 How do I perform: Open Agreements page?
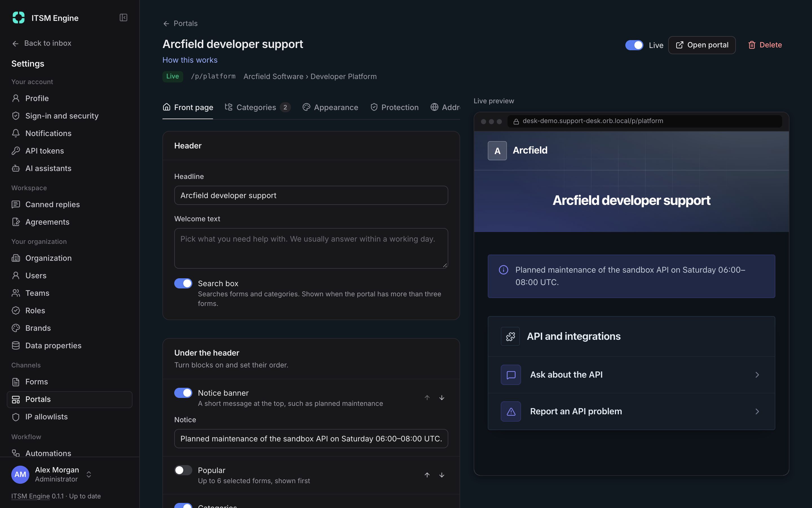coord(69,222)
